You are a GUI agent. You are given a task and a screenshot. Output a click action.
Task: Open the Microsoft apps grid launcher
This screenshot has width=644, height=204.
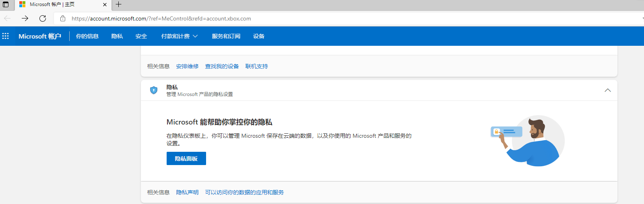tap(6, 36)
